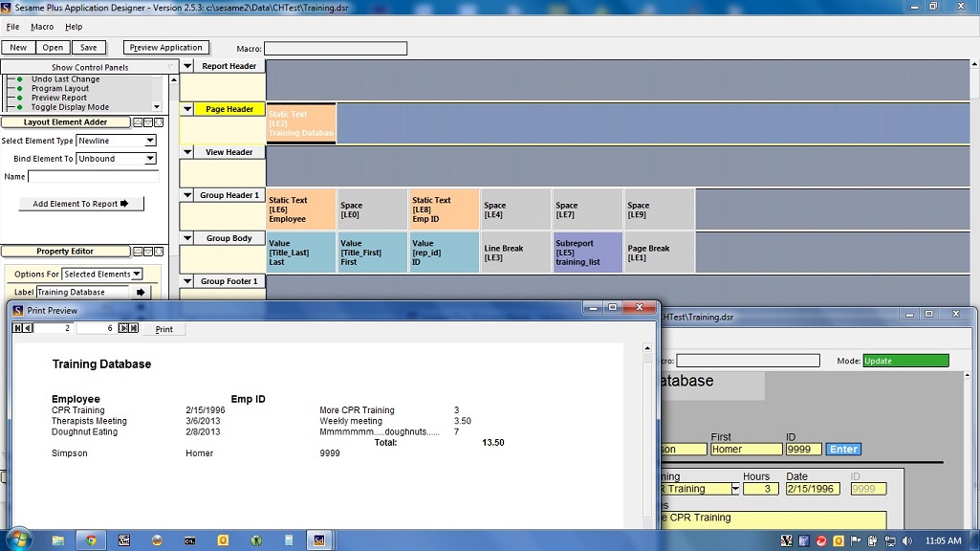Viewport: 980px width, 551px height.
Task: Click the Macro input field in designer toolbar
Action: (x=336, y=48)
